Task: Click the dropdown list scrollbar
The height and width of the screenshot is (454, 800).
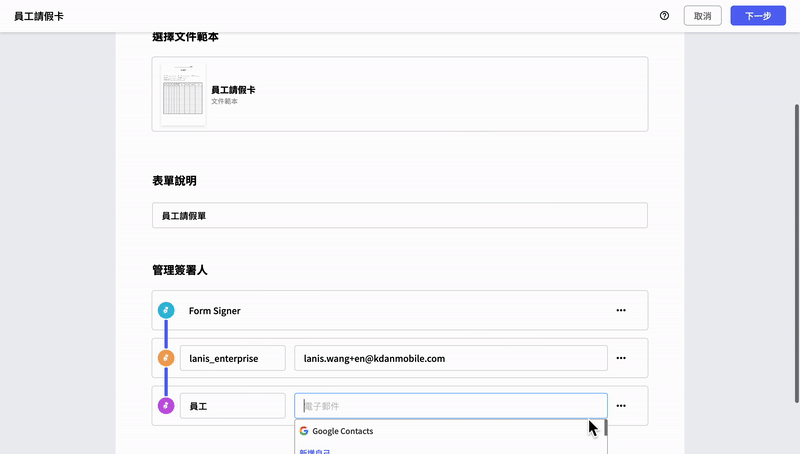Action: pyautogui.click(x=606, y=427)
